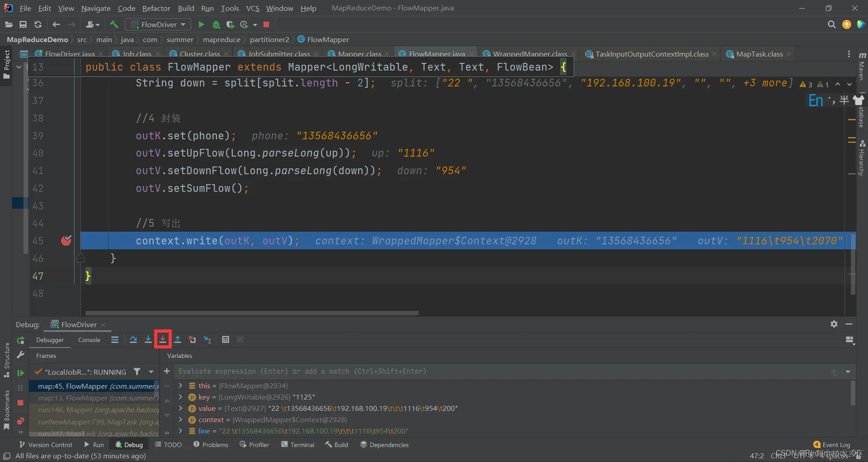The image size is (868, 462).
Task: Expand the 'context' variable node
Action: [180, 419]
